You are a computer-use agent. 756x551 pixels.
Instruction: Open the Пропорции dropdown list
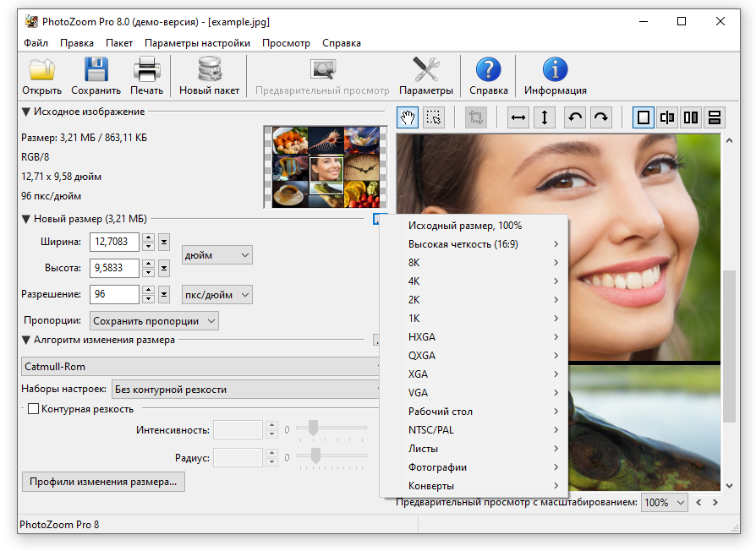point(154,321)
